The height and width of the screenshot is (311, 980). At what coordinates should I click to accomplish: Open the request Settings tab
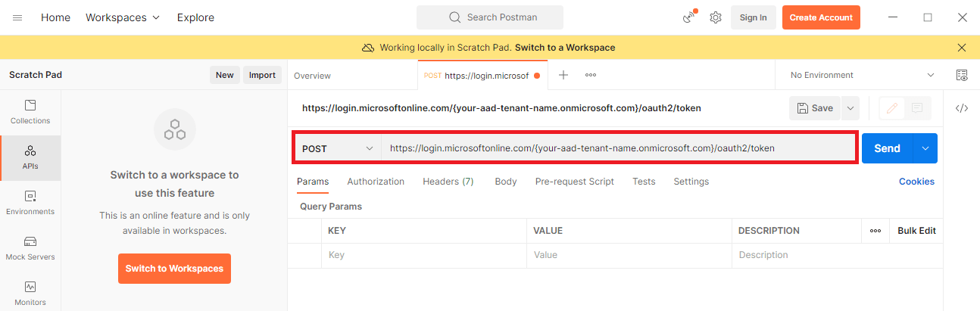click(x=691, y=182)
